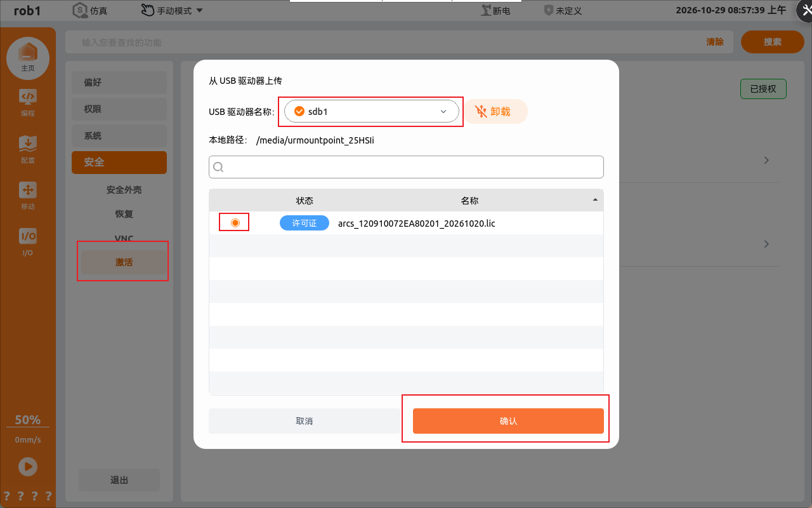Open the 偏好 preferences menu item
This screenshot has width=812, height=508.
(119, 83)
